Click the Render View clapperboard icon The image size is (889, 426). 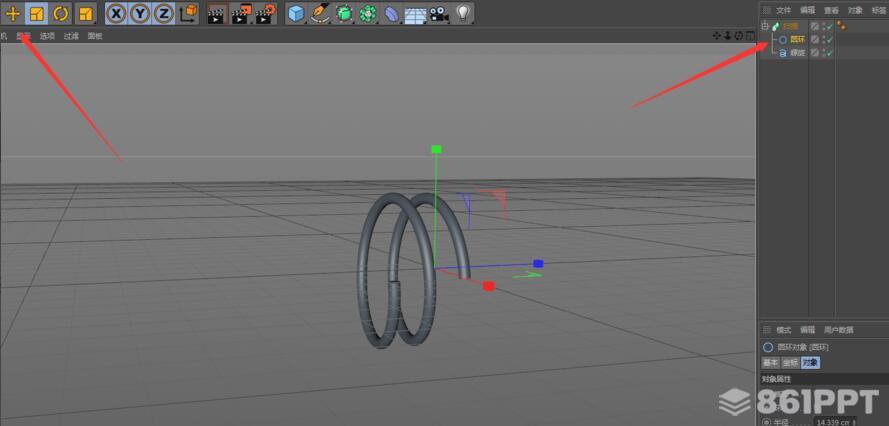pyautogui.click(x=215, y=14)
